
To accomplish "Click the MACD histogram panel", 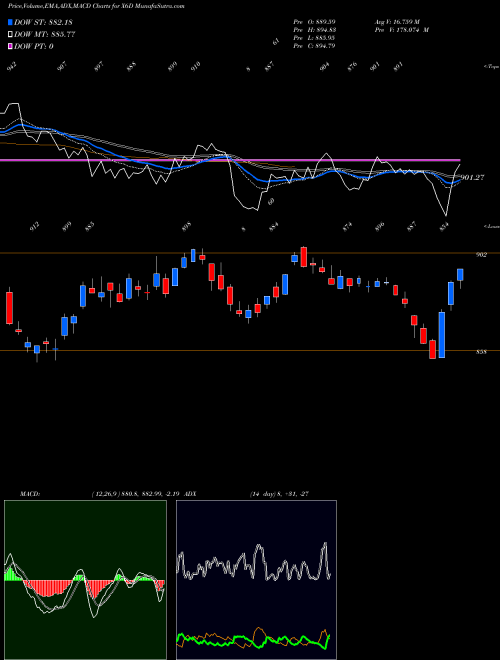I will 85,580.
